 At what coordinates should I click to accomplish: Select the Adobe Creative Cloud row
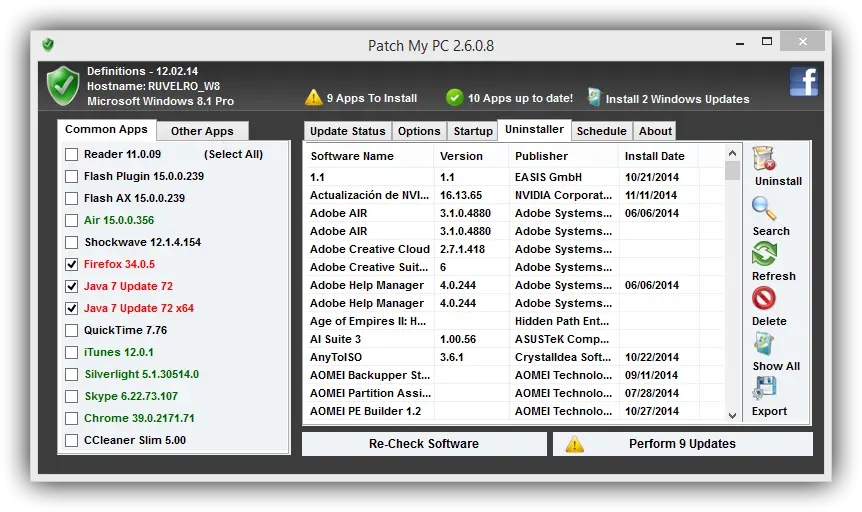[515, 249]
